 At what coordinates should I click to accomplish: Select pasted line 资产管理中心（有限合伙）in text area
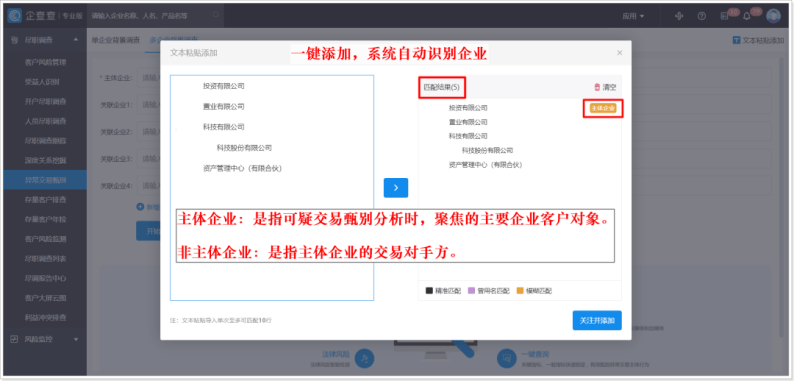(243, 168)
